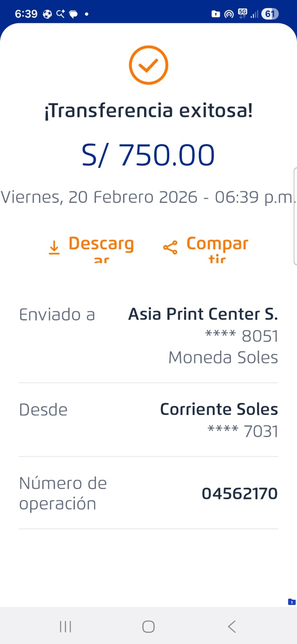297x644 pixels.
Task: Tap the download arrow icon
Action: click(54, 247)
